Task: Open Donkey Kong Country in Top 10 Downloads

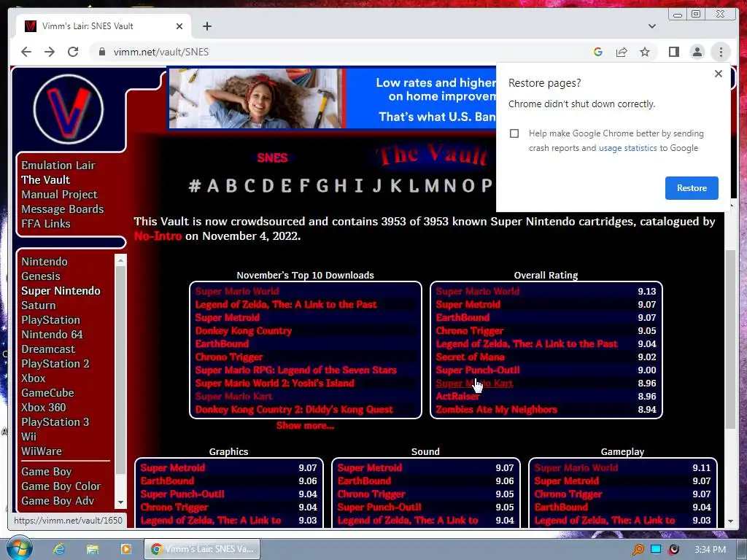Action: tap(244, 330)
